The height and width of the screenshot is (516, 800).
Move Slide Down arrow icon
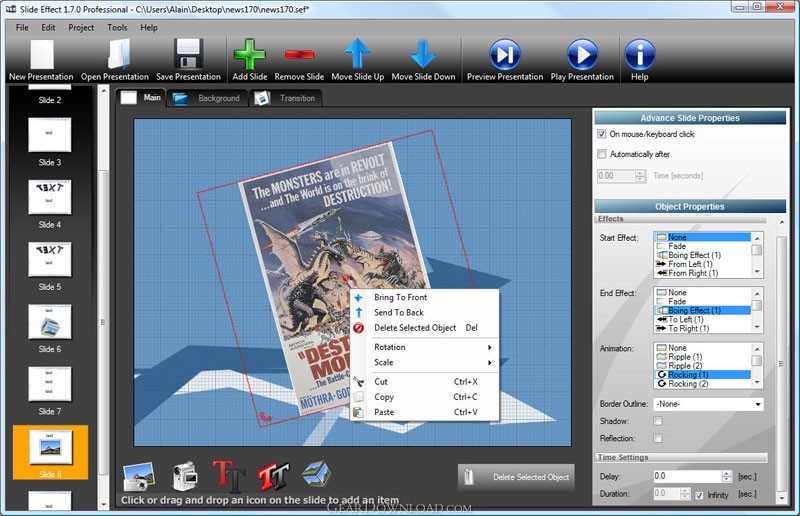pyautogui.click(x=423, y=54)
